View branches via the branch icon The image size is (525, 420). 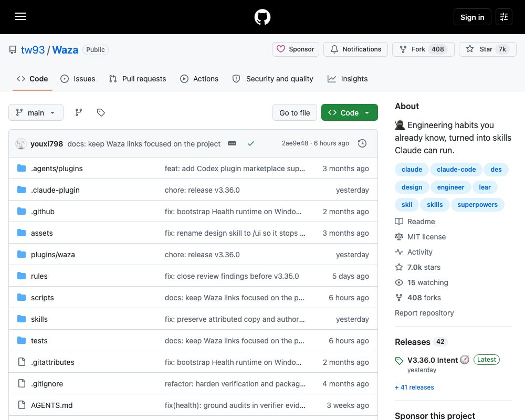[79, 112]
